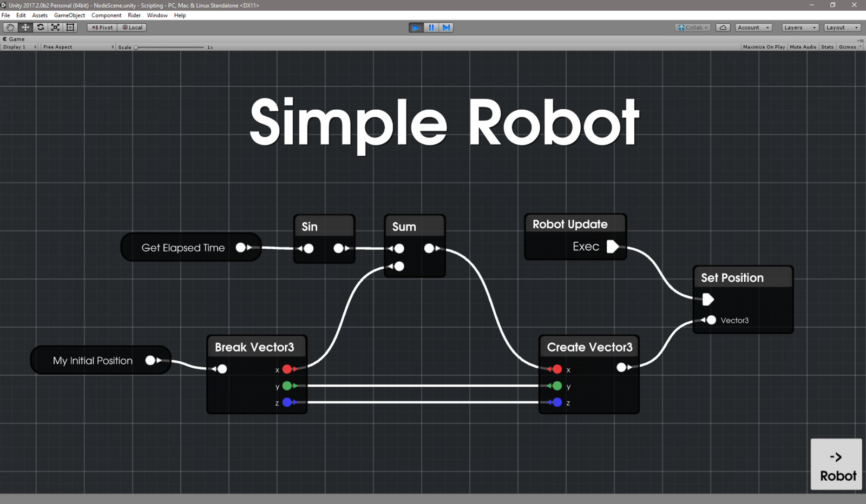Click the Stats button
Image resolution: width=866 pixels, height=504 pixels.
pyautogui.click(x=827, y=47)
